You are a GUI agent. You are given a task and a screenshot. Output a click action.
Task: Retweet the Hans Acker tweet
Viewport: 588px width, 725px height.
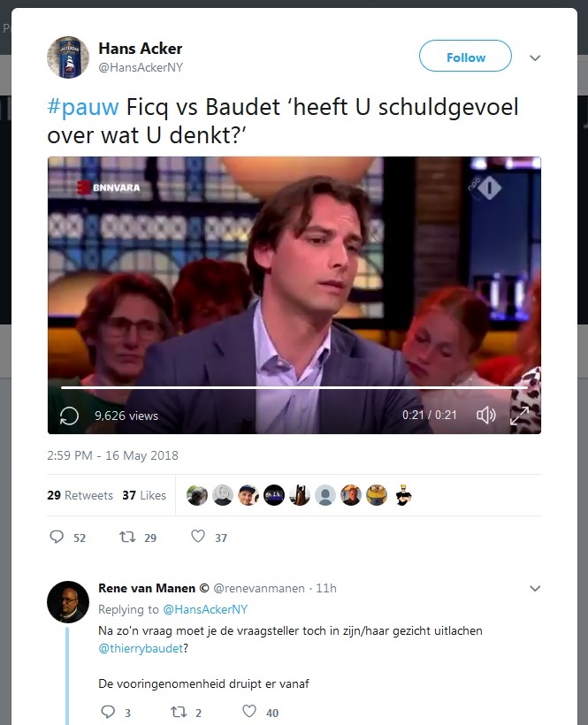pyautogui.click(x=127, y=537)
